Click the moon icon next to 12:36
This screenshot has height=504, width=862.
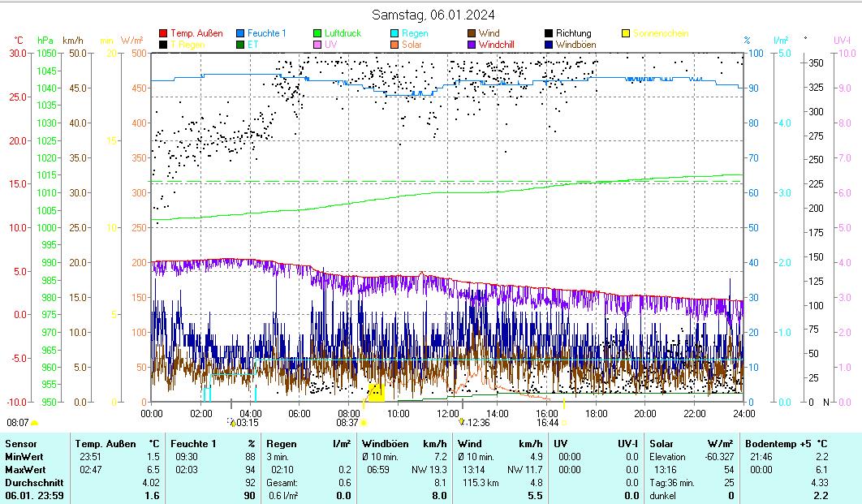pyautogui.click(x=462, y=422)
